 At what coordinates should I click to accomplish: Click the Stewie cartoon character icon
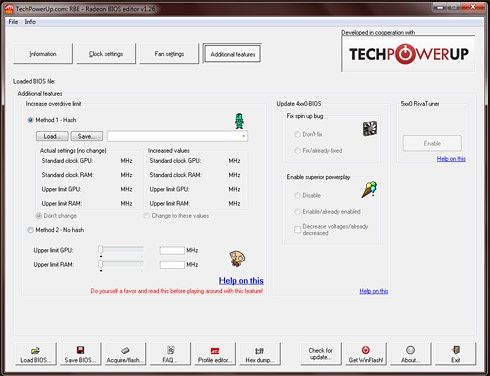tap(237, 259)
